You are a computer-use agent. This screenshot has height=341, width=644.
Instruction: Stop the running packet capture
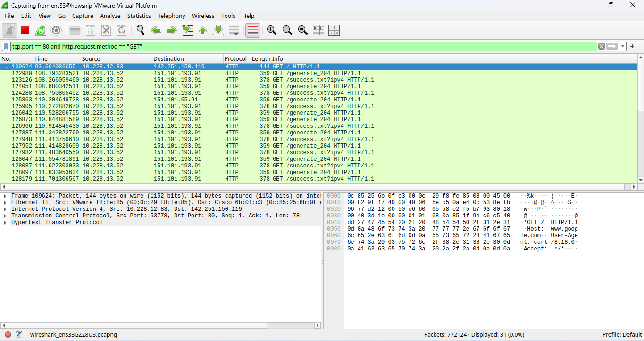click(x=25, y=31)
